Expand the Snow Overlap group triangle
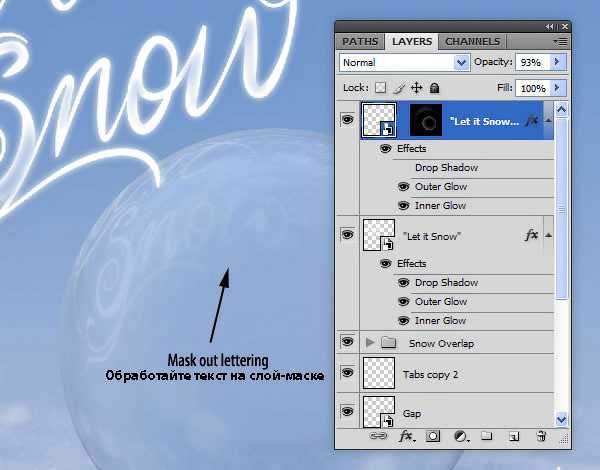This screenshot has width=600, height=470. coord(369,342)
